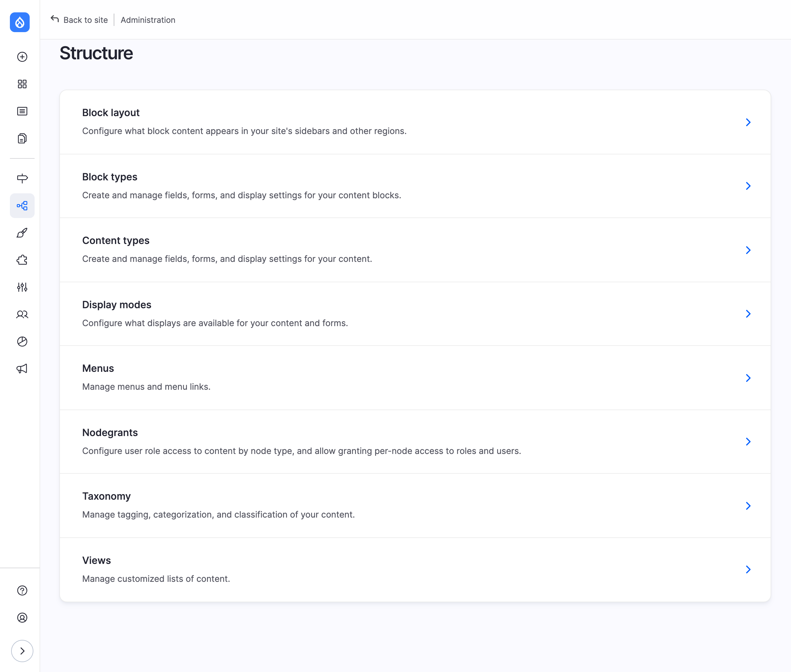The width and height of the screenshot is (791, 672).
Task: Open the Block types heading link
Action: pos(110,177)
